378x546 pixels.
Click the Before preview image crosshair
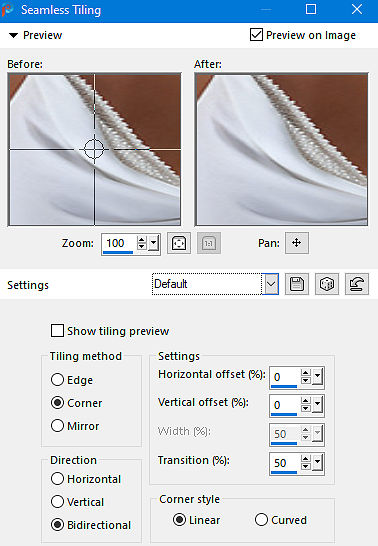[x=94, y=149]
